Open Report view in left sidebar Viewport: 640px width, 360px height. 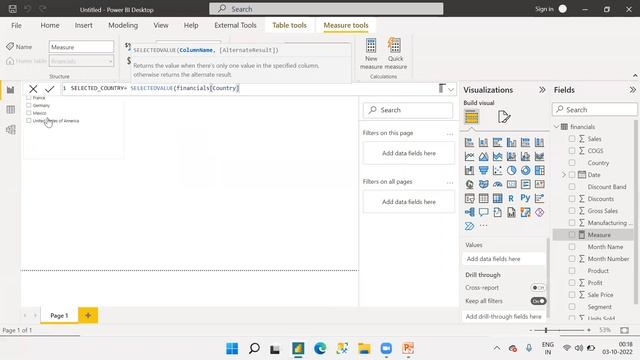[x=11, y=90]
